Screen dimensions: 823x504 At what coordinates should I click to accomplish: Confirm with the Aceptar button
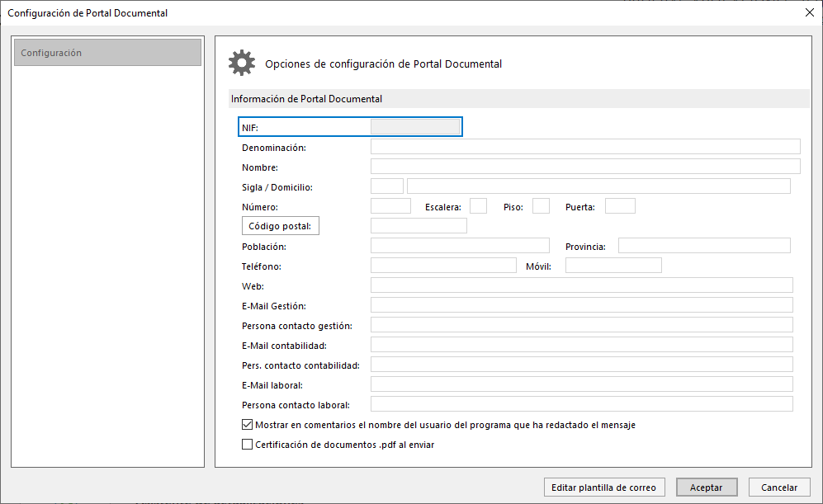[x=707, y=488]
